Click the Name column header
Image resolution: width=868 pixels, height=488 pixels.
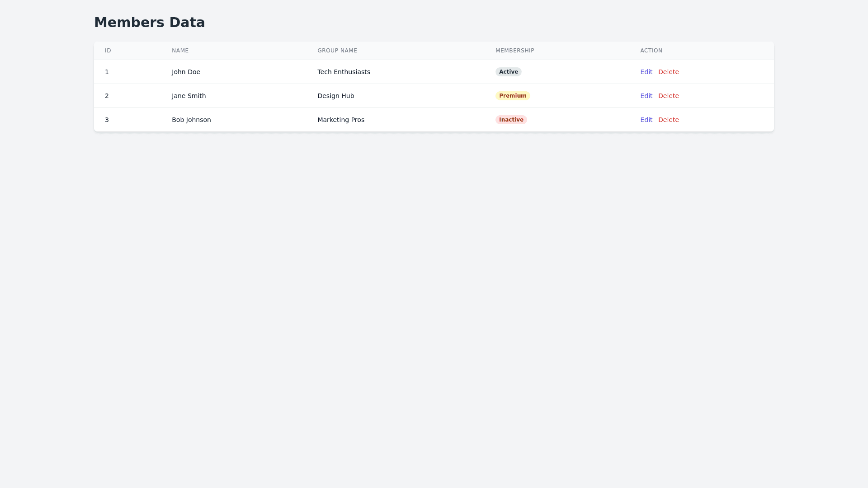(180, 51)
